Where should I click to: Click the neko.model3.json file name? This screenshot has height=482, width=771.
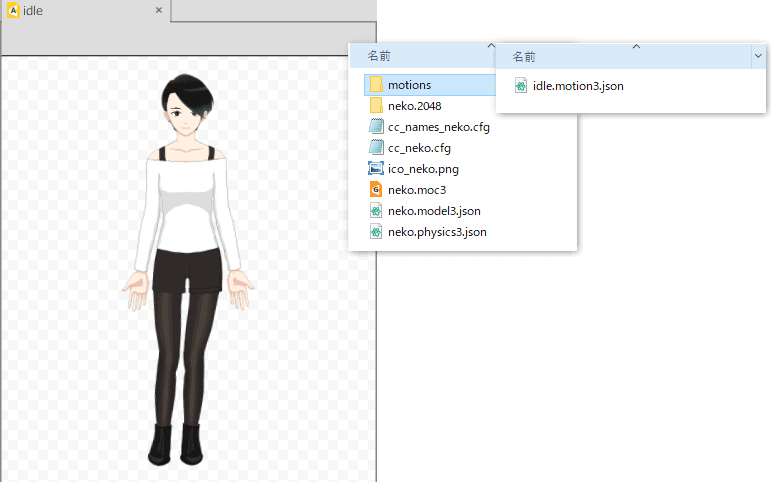point(434,211)
